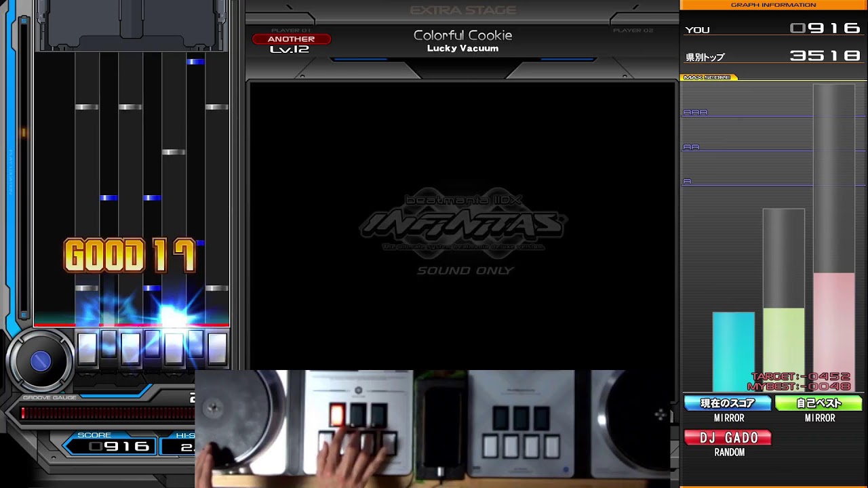Click MIRROR under the 自己ベスト button
The image size is (868, 488).
pyautogui.click(x=820, y=418)
